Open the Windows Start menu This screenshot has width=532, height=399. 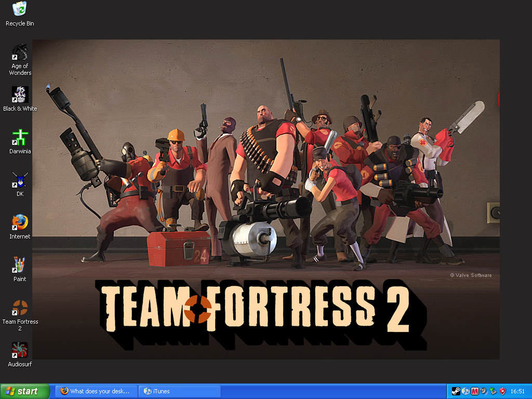tap(25, 391)
